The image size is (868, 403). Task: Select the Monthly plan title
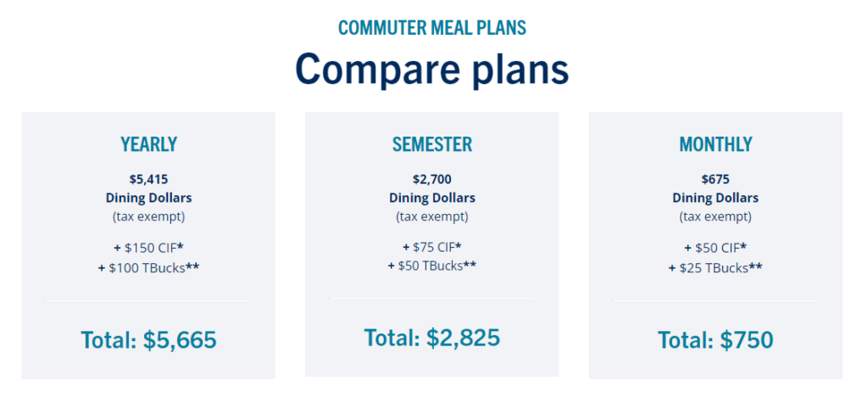[715, 145]
